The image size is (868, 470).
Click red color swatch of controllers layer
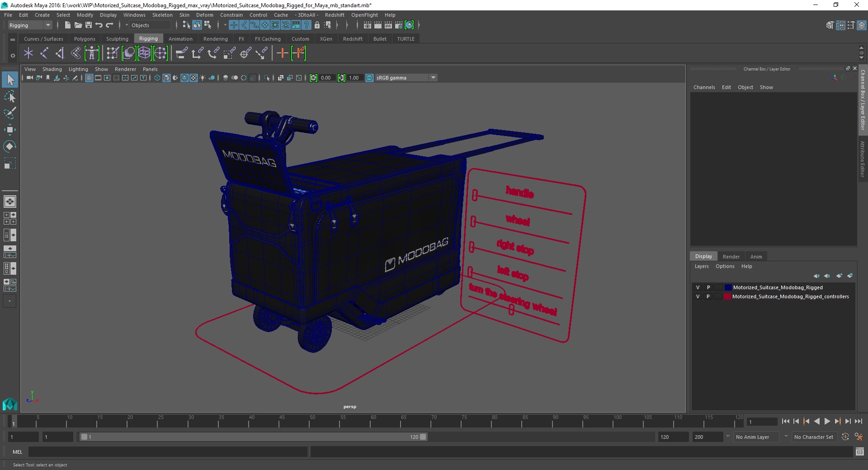[x=727, y=296]
